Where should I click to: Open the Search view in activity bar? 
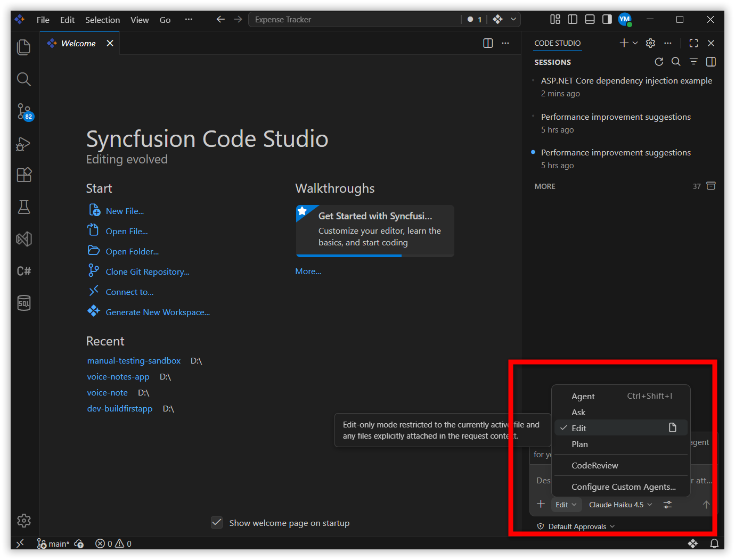24,79
